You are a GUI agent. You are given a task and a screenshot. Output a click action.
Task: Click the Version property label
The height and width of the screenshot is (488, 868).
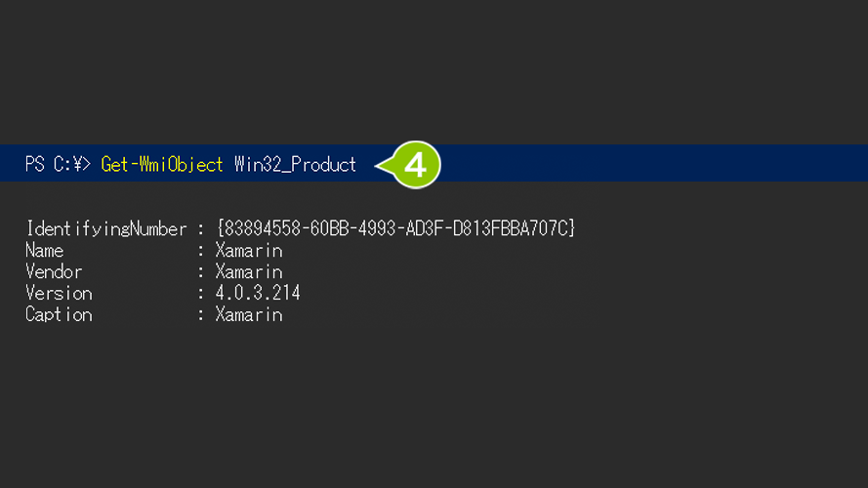[x=59, y=293]
